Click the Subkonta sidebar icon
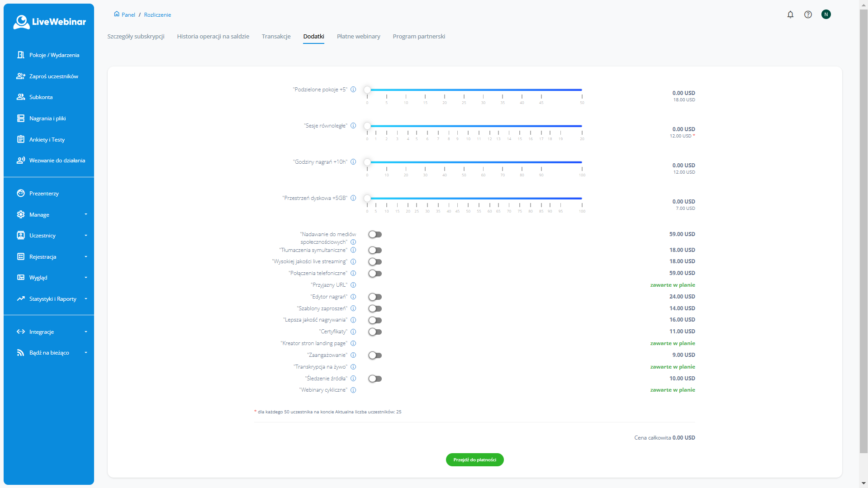The width and height of the screenshot is (868, 488). click(x=21, y=97)
